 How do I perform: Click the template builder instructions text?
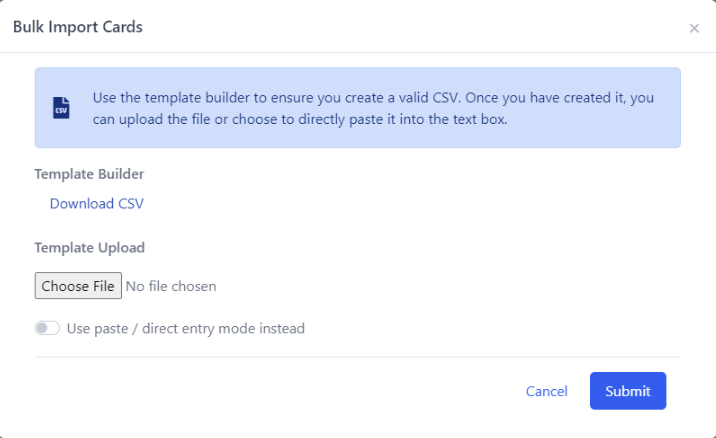click(373, 109)
